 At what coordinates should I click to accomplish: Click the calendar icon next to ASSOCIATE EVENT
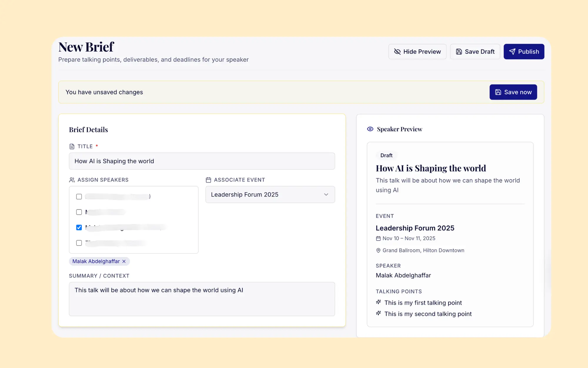coord(208,180)
